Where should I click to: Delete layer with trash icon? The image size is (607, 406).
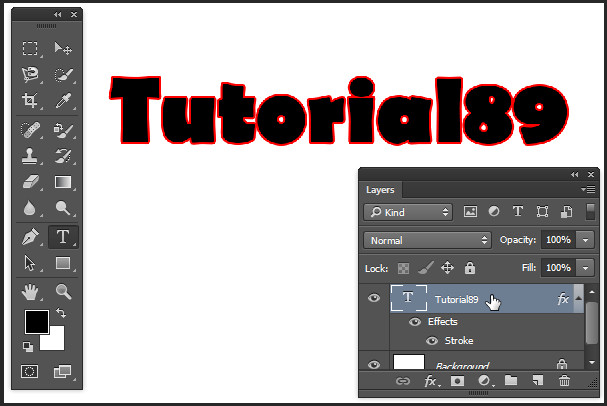pyautogui.click(x=564, y=381)
